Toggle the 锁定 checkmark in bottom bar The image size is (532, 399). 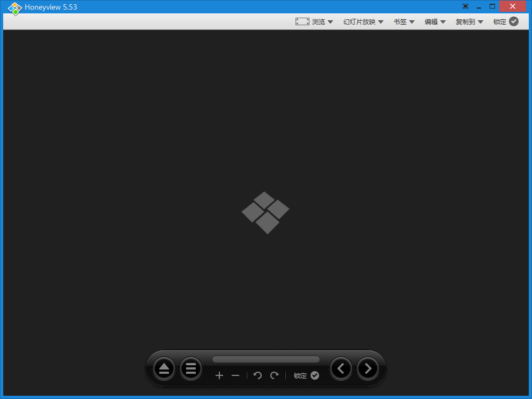tap(315, 375)
